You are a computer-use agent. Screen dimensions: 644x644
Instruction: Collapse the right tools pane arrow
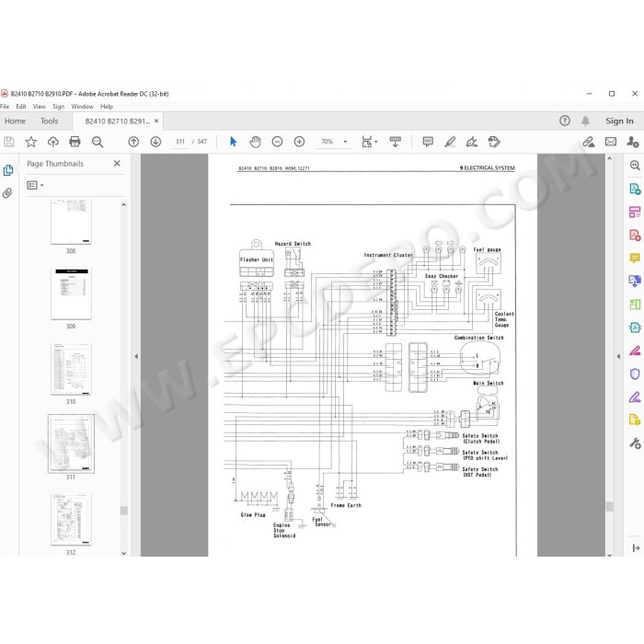click(x=618, y=357)
